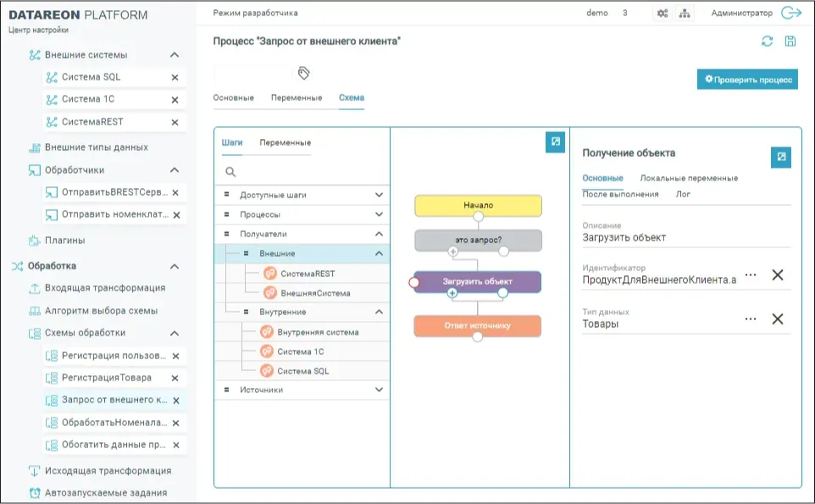The height and width of the screenshot is (504, 815).
Task: Expand the Источники steps group
Action: 378,389
